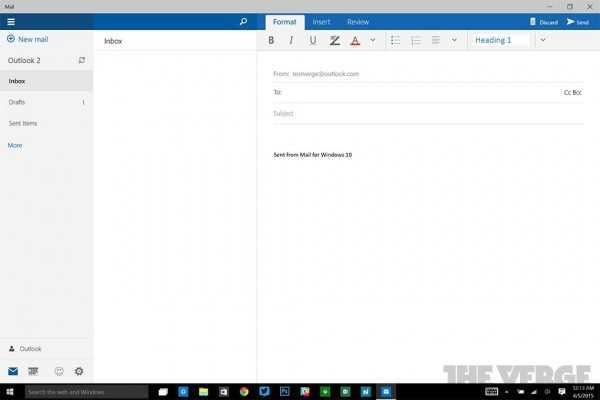Screen dimensions: 600x400
Task: Click the taskbar clock and date
Action: pos(583,392)
